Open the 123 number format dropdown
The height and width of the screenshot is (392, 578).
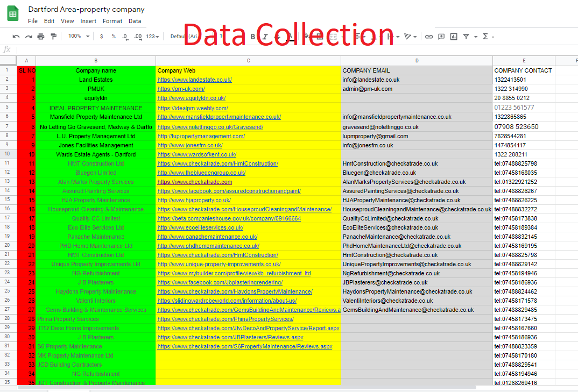point(152,36)
